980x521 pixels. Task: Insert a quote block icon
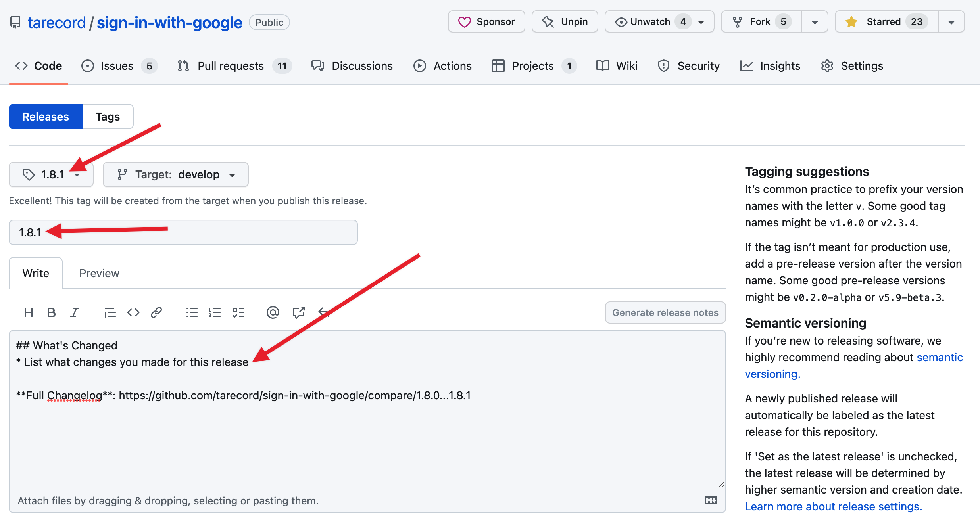coord(110,313)
